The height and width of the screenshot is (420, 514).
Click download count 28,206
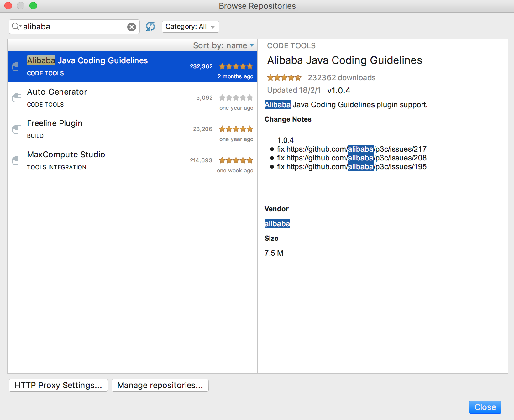[203, 129]
